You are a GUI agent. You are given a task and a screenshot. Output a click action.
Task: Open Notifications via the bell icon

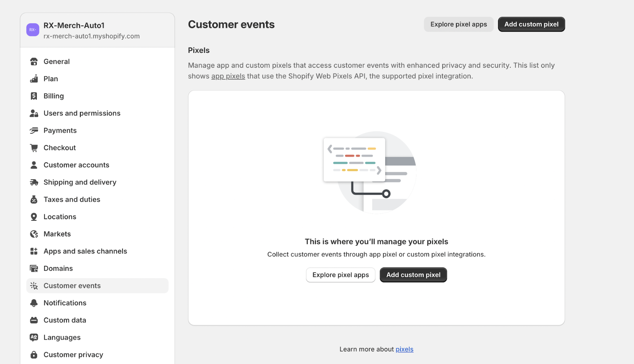34,303
